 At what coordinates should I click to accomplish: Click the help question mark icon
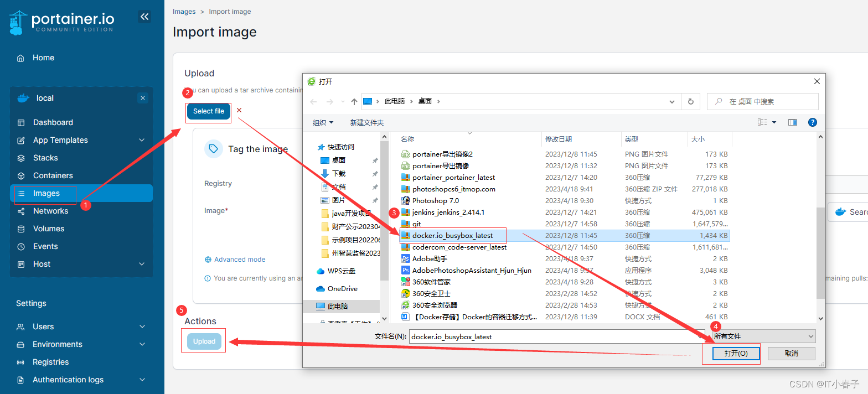(x=813, y=122)
